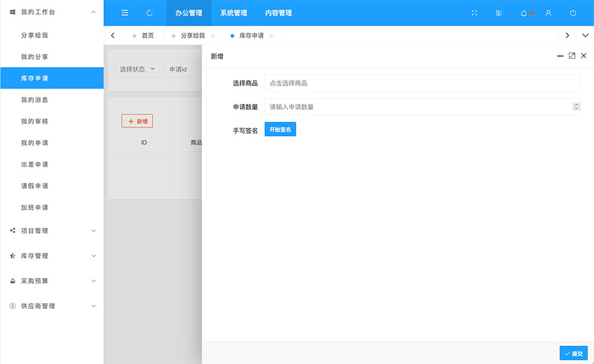Click the 采购预算 icon
The width and height of the screenshot is (594, 364).
pyautogui.click(x=12, y=281)
